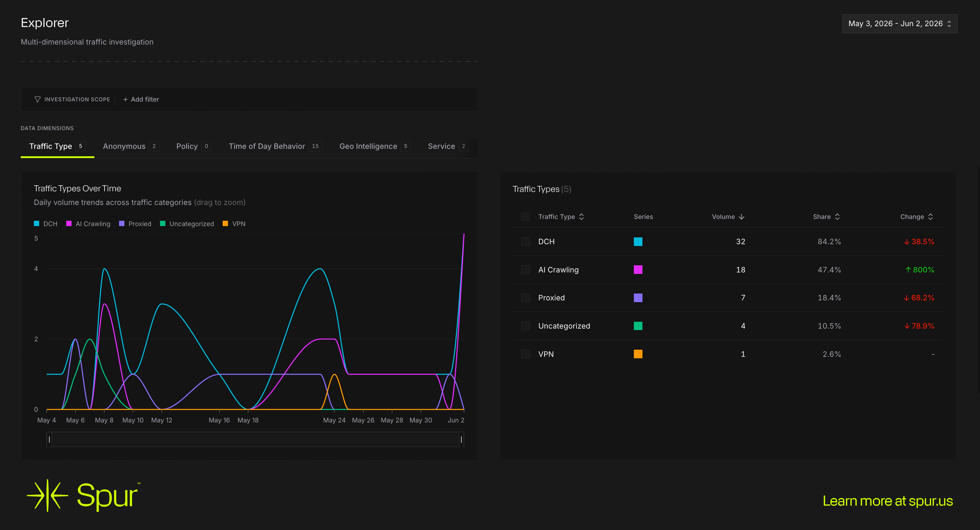The image size is (980, 530).
Task: Check the Uncategorized row checkbox
Action: point(525,326)
